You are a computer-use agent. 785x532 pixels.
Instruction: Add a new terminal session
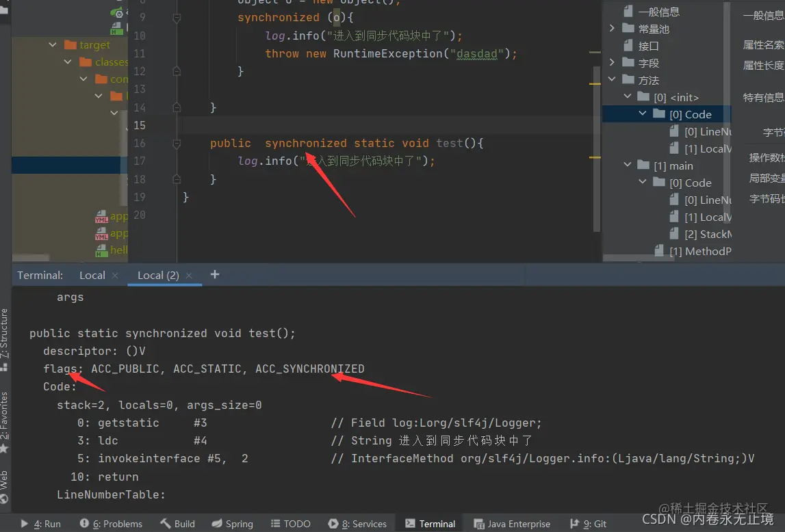(215, 274)
